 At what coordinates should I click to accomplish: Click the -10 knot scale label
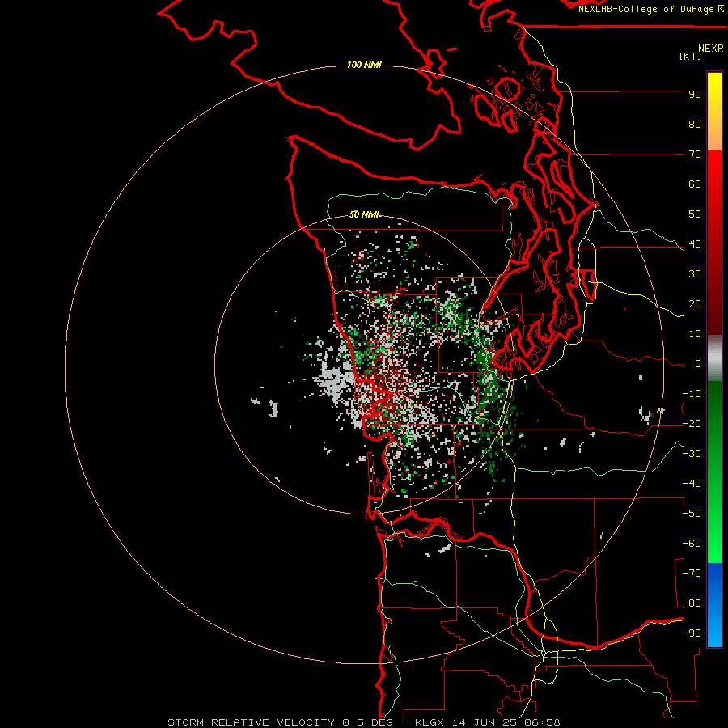click(x=692, y=394)
